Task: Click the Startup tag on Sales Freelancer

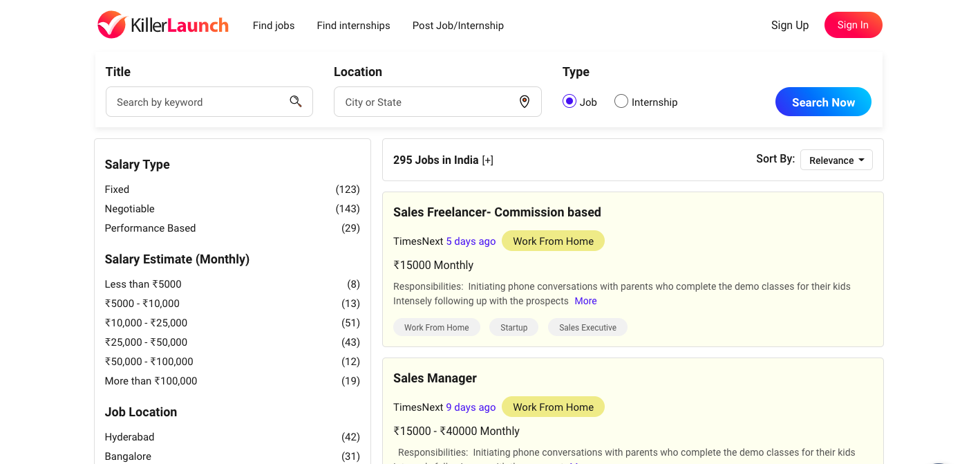Action: click(513, 328)
